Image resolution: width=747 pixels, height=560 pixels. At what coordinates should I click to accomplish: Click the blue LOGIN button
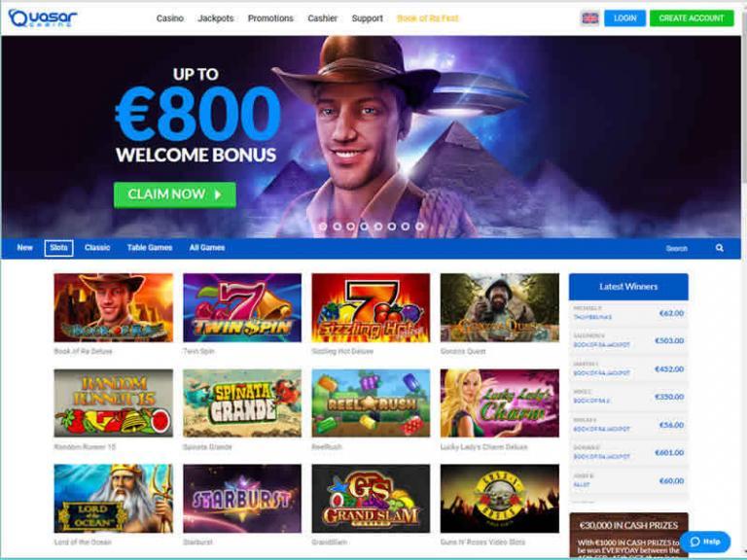pos(625,18)
